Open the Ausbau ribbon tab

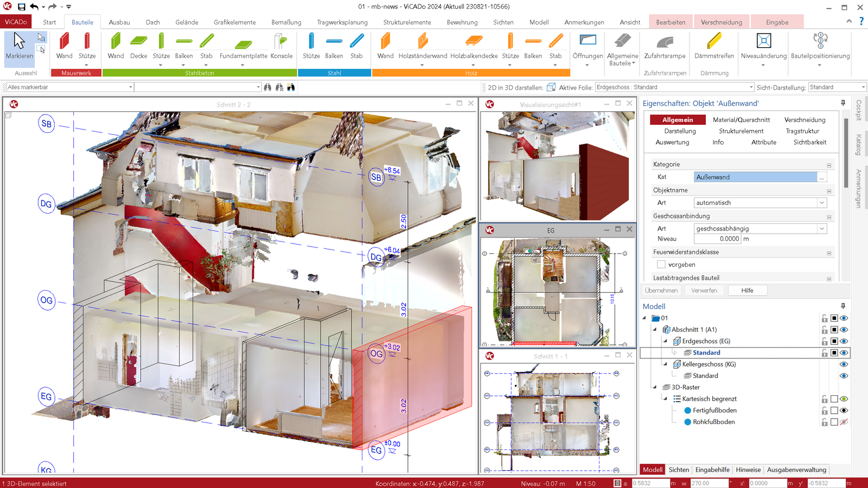pyautogui.click(x=119, y=22)
